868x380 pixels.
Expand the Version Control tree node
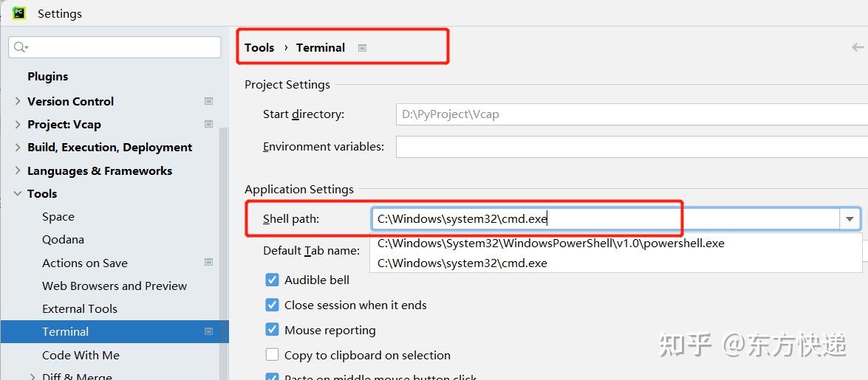pyautogui.click(x=18, y=101)
